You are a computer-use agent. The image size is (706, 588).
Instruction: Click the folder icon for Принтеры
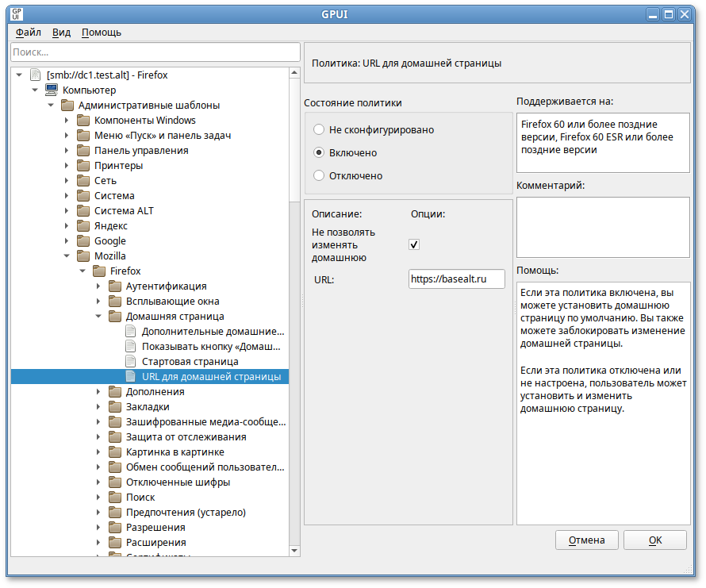click(82, 166)
